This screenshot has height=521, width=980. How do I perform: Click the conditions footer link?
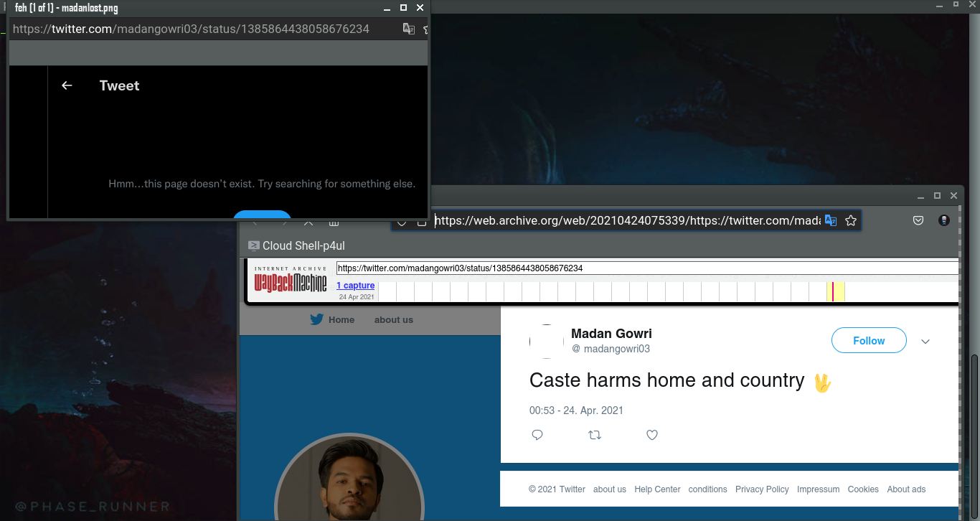tap(708, 489)
